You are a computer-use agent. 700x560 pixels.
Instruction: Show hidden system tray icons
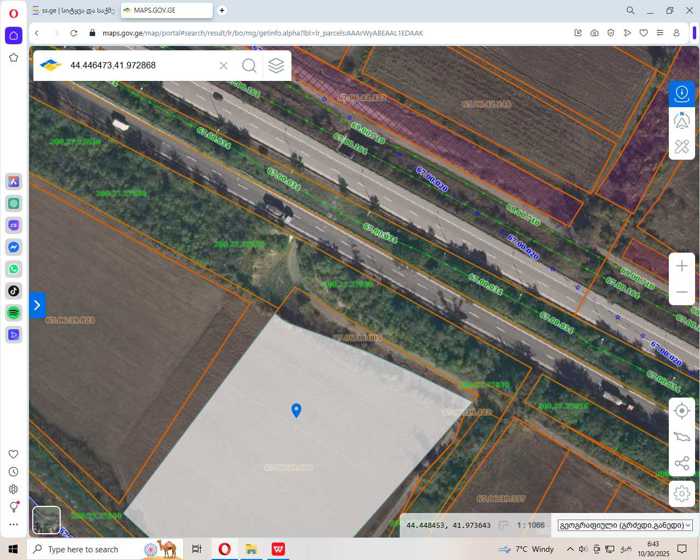click(571, 549)
